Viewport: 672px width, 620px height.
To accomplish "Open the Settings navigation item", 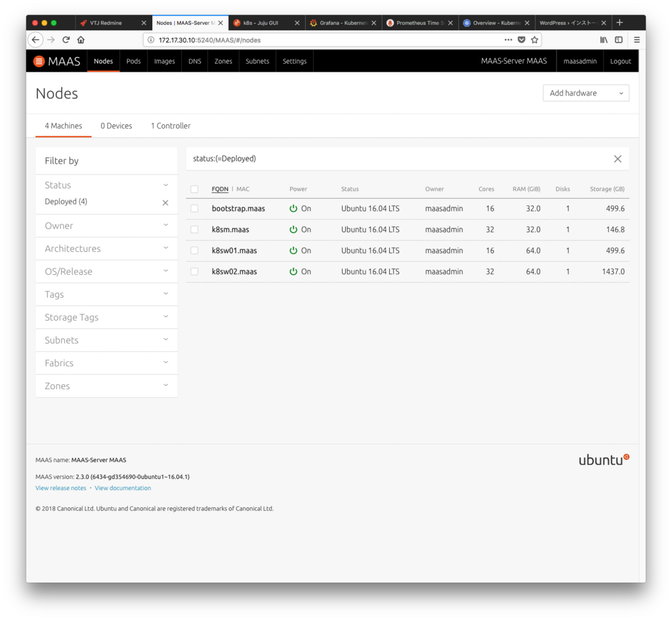I will tap(295, 61).
